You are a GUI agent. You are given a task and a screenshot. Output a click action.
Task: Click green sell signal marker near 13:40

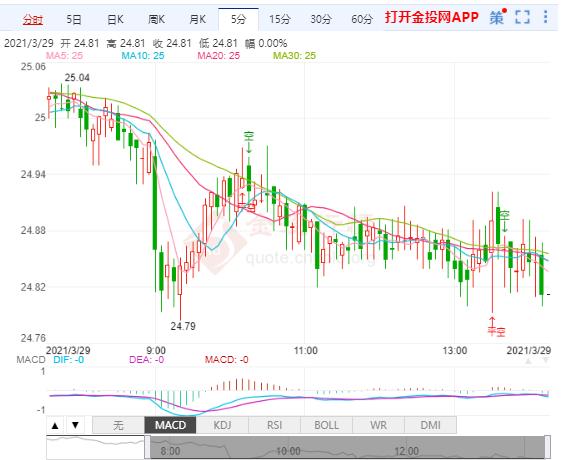pos(505,220)
